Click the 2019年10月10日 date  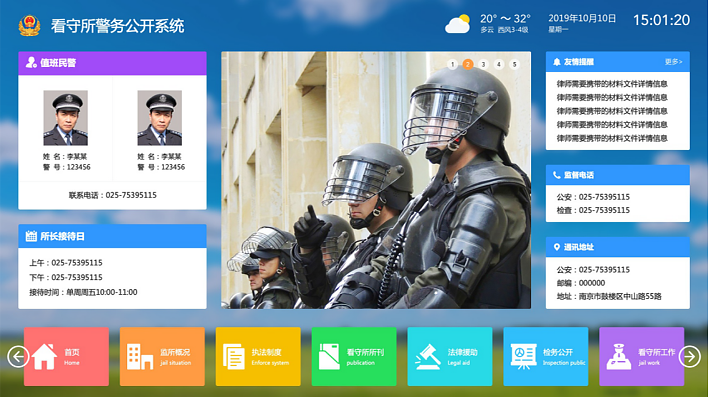(582, 18)
